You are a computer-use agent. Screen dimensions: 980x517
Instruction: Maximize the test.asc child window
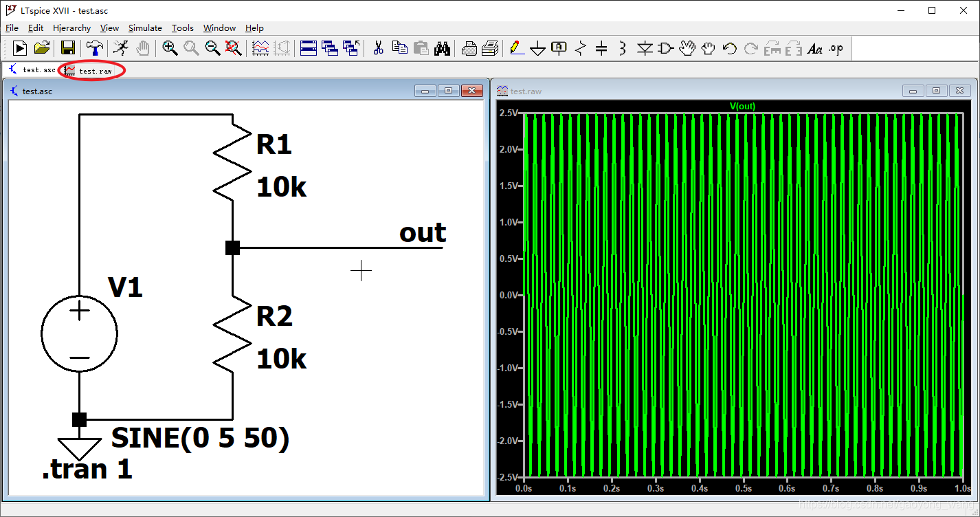click(449, 91)
